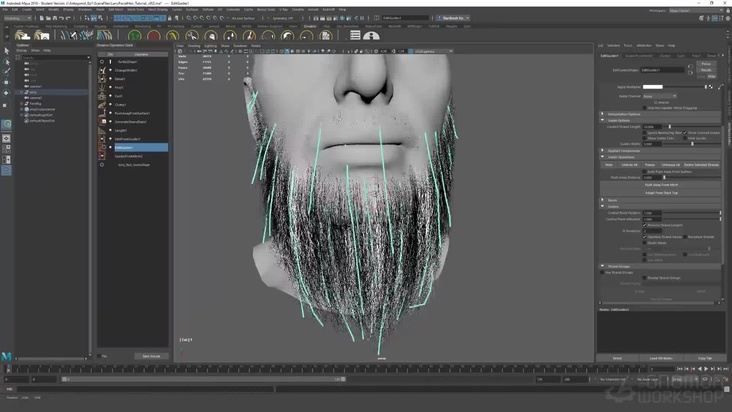Click the open scene folder icon
The width and height of the screenshot is (732, 412).
point(48,18)
